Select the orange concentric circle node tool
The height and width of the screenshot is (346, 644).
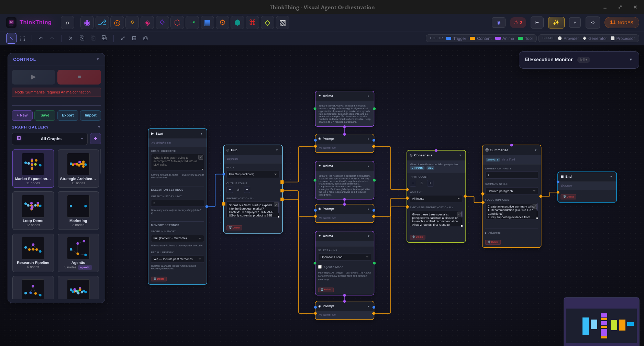coord(117,23)
